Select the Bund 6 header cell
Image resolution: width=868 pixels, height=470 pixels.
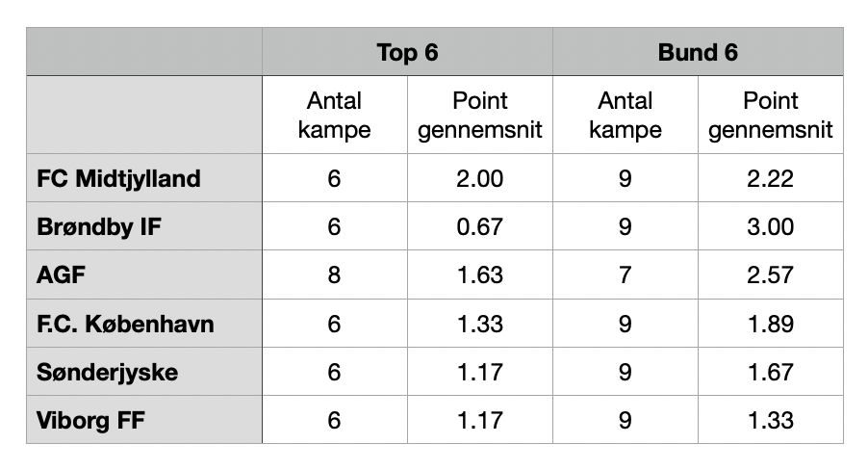pyautogui.click(x=698, y=52)
